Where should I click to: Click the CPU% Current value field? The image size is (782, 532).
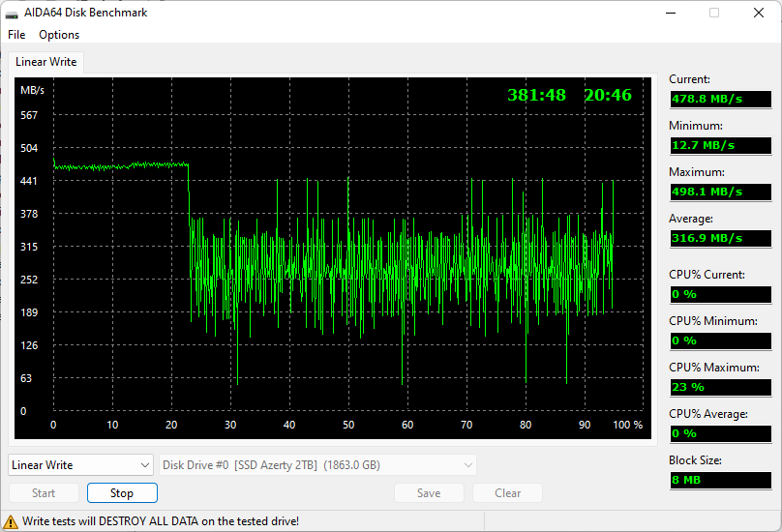tap(721, 294)
